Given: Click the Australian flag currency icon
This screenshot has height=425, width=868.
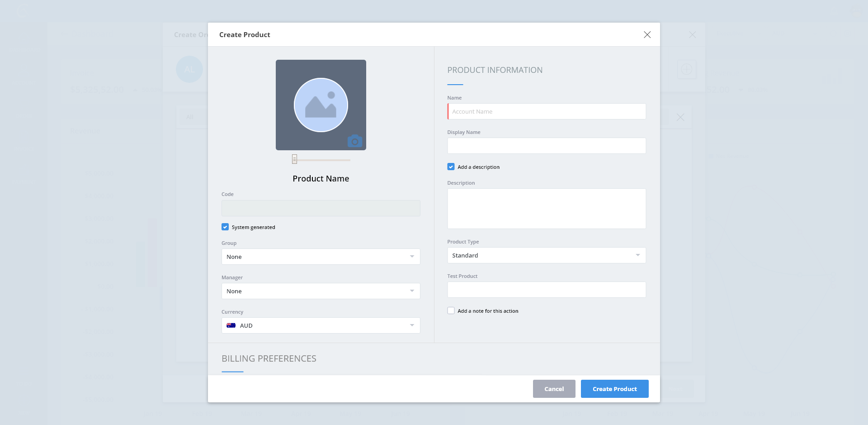Looking at the screenshot, I should click(x=231, y=325).
